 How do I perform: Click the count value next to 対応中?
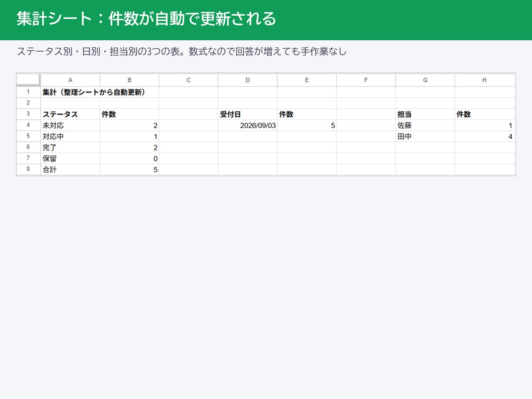pyautogui.click(x=130, y=136)
